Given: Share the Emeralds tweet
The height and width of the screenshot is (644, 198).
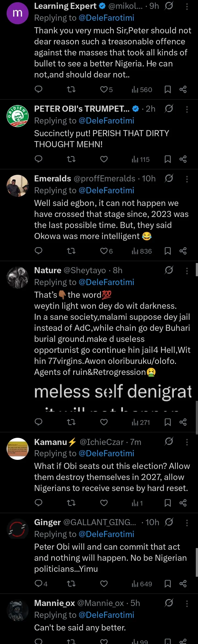Looking at the screenshot, I should [183, 251].
